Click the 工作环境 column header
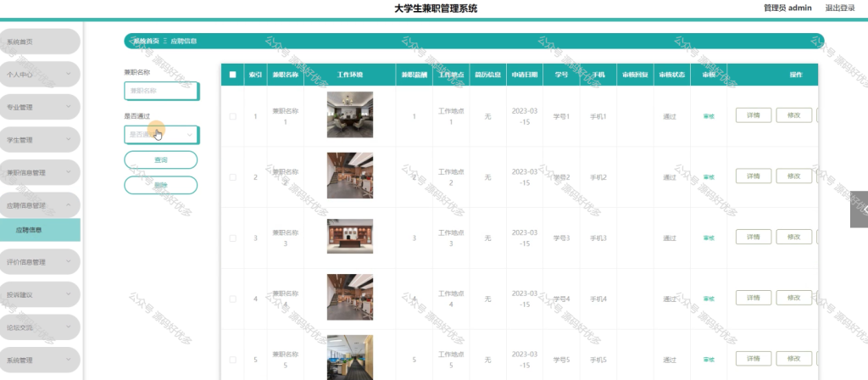The width and height of the screenshot is (868, 380). 350,75
